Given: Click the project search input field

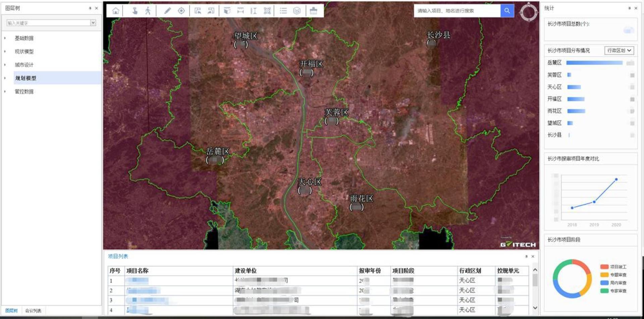Looking at the screenshot, I should (457, 11).
